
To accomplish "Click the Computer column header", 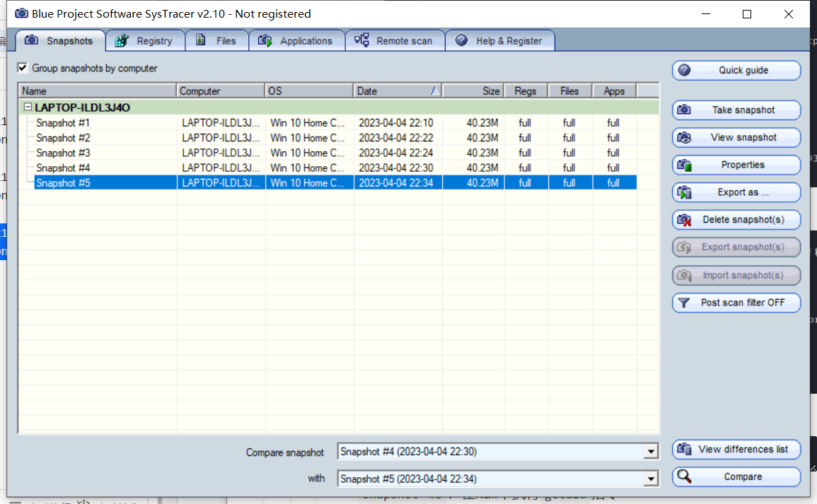I will pyautogui.click(x=221, y=90).
